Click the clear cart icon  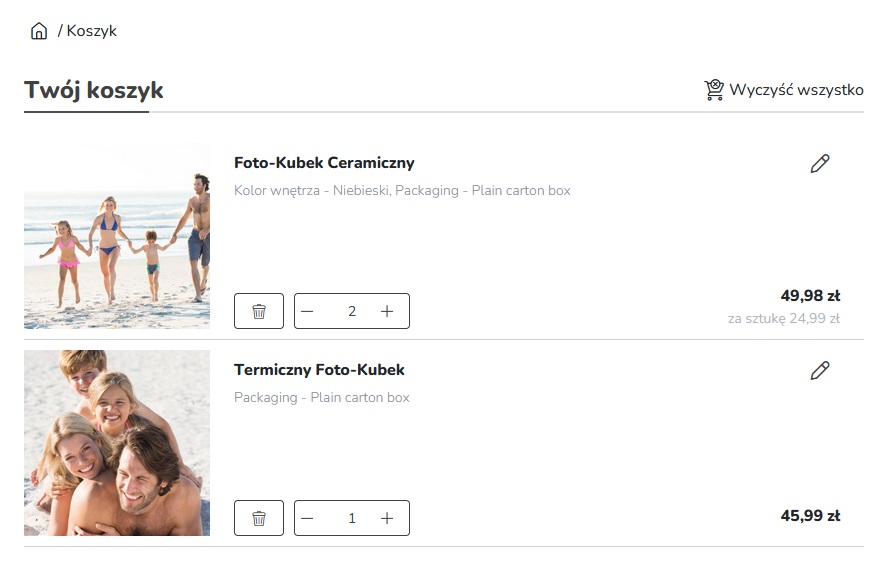pyautogui.click(x=714, y=90)
